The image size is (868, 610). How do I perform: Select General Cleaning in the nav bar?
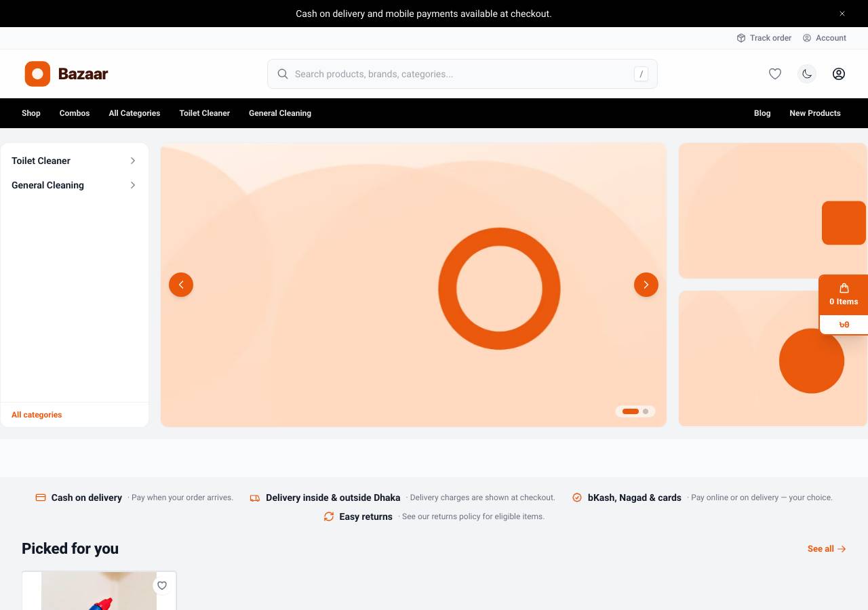click(x=280, y=113)
